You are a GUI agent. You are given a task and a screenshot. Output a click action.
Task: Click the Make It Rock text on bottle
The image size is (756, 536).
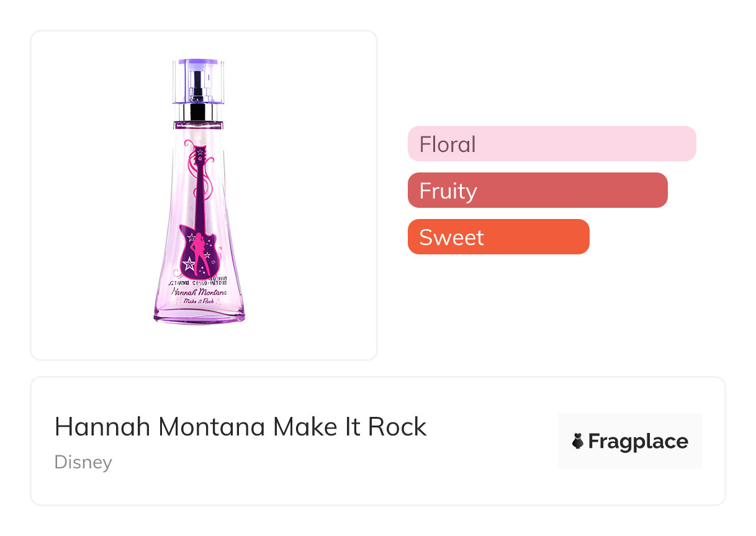click(x=199, y=301)
